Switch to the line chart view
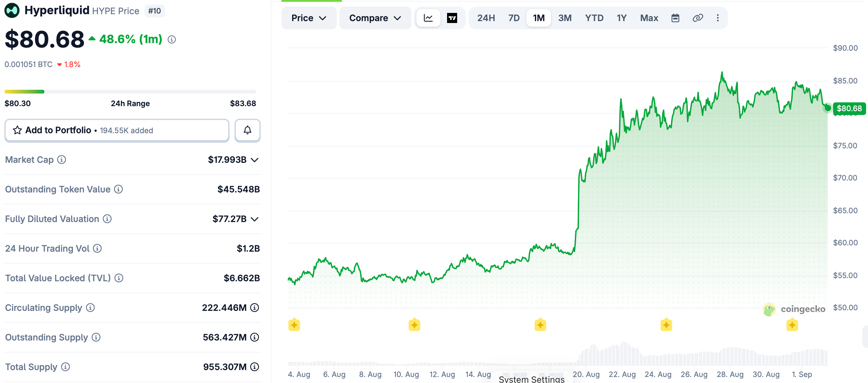Viewport: 868px width, 383px height. 428,18
